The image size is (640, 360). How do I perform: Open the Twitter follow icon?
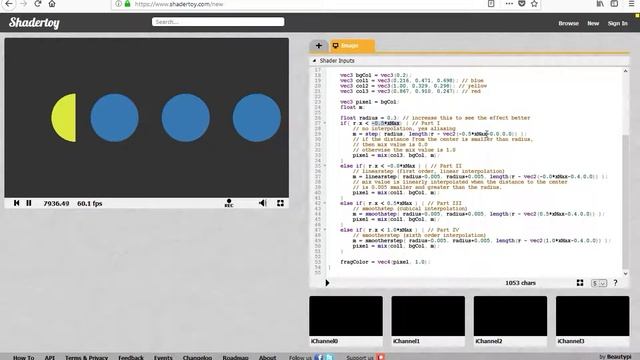click(x=329, y=357)
